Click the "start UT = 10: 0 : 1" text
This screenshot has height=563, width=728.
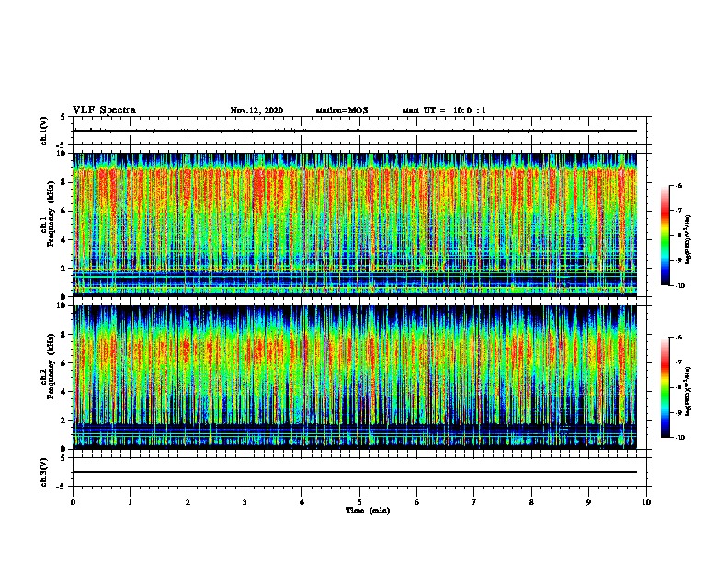[444, 110]
